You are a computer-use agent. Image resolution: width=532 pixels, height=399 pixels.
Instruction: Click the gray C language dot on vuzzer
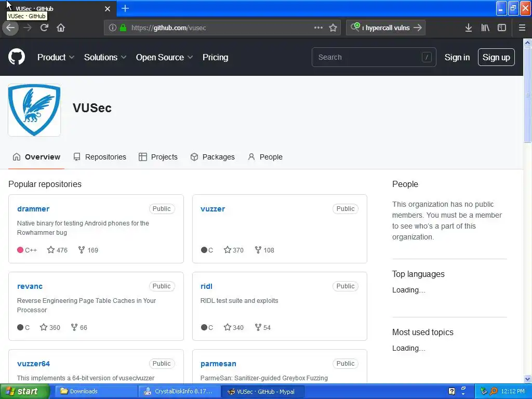click(x=204, y=250)
